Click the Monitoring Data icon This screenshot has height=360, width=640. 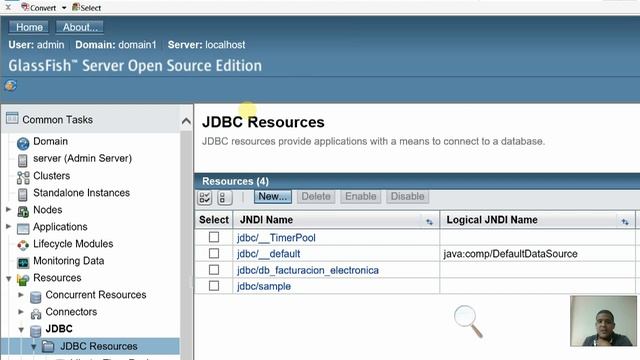23,262
